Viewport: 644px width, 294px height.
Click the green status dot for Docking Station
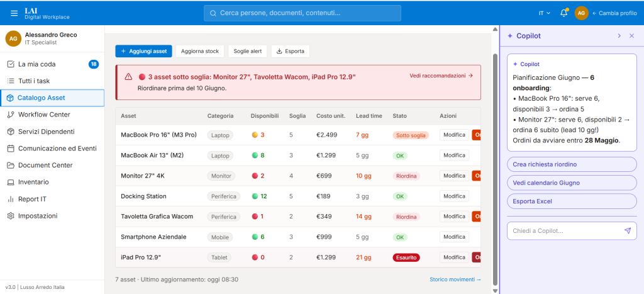255,196
